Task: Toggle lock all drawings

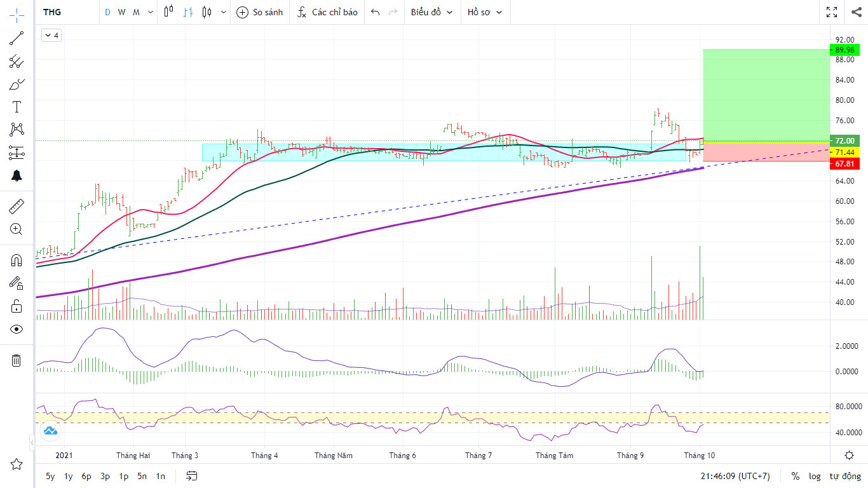Action: [17, 306]
